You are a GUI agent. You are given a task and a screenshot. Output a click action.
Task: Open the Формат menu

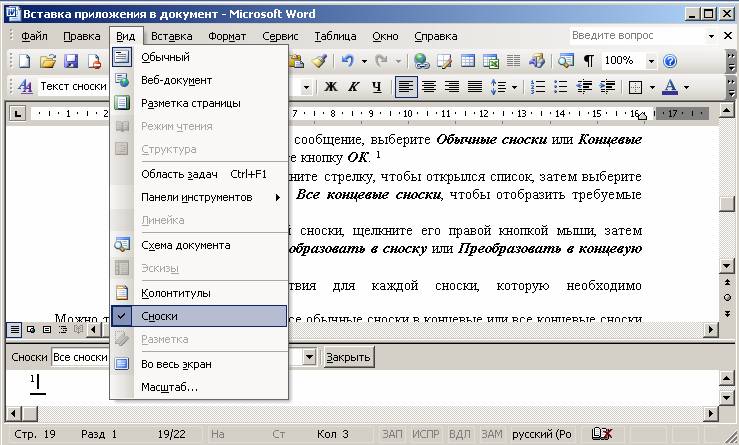pyautogui.click(x=227, y=36)
